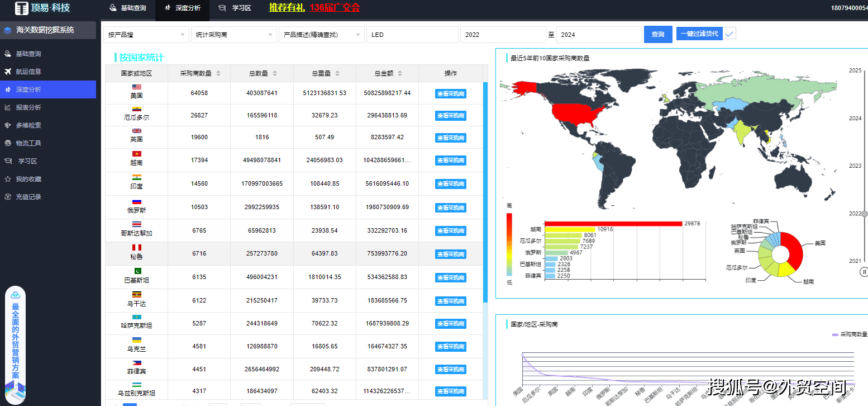Expand the 按产品搜 dropdown
This screenshot has height=406, width=868.
coord(146,35)
